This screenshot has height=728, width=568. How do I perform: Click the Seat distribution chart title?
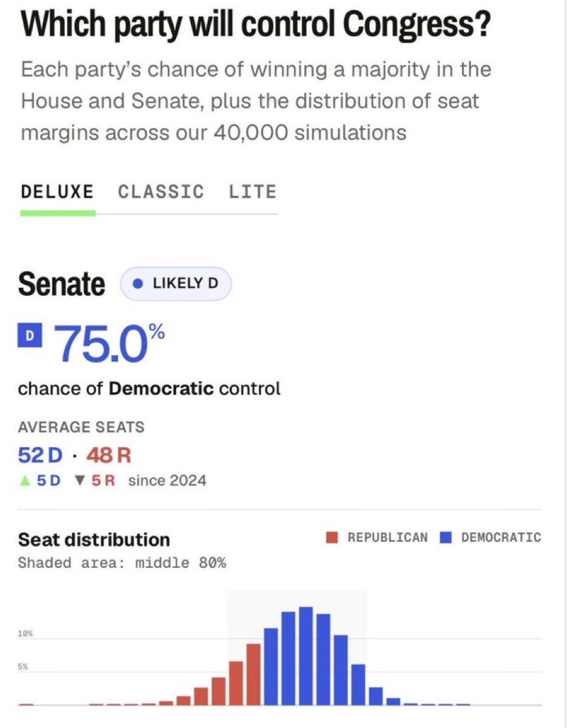click(95, 539)
